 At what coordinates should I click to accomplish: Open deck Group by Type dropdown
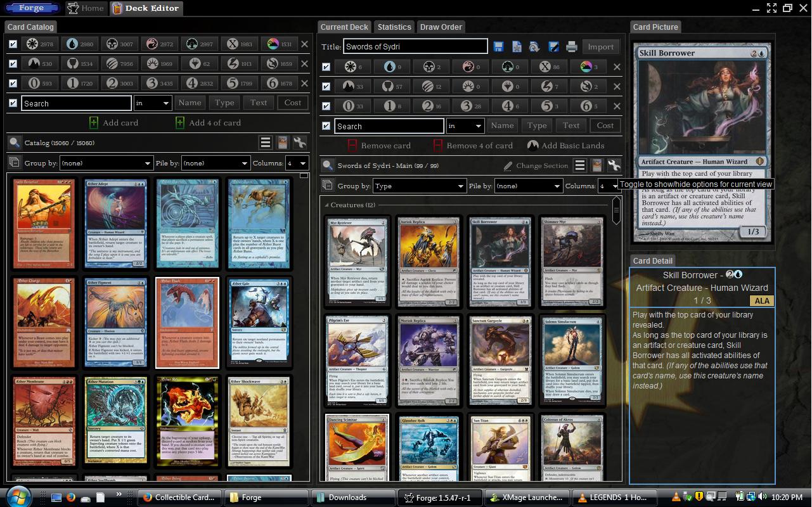coord(419,186)
